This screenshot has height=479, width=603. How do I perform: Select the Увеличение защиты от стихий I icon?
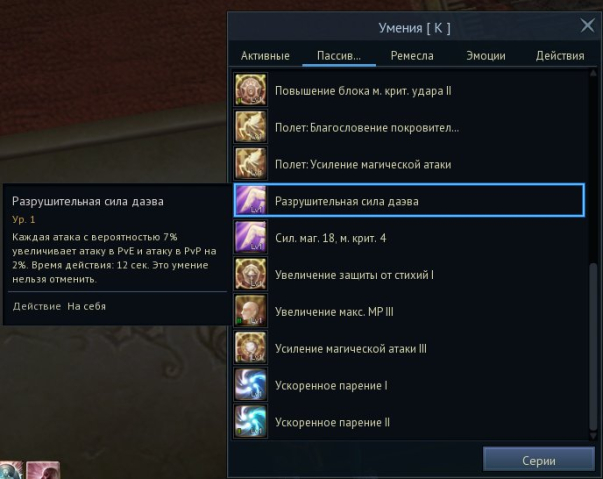[250, 274]
